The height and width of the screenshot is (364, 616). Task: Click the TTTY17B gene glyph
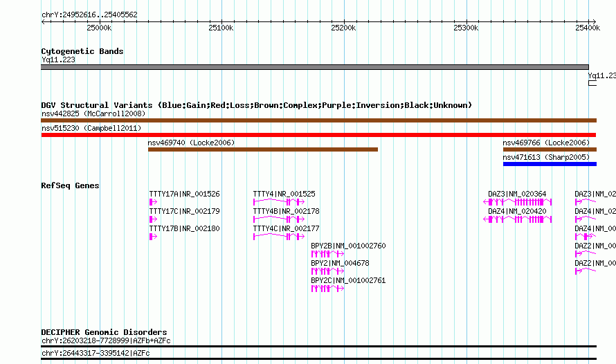coord(153,237)
